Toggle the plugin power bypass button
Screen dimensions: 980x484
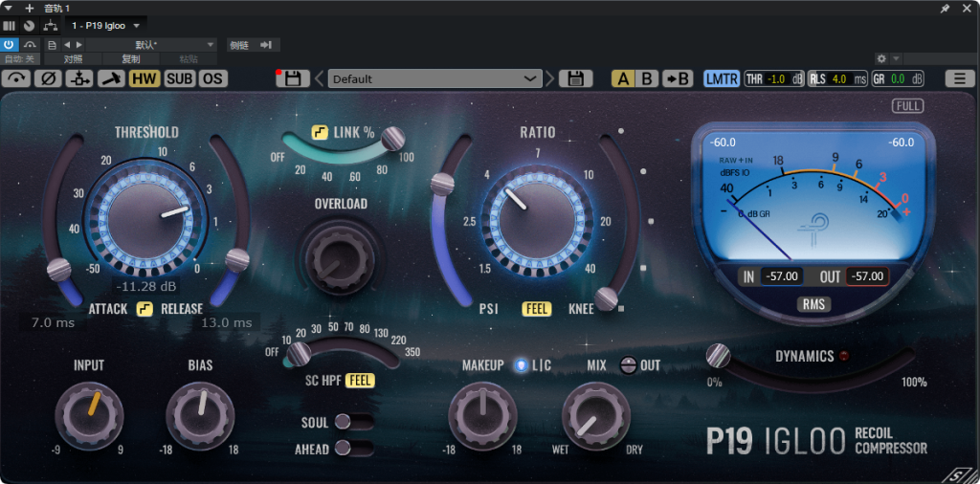[10, 45]
